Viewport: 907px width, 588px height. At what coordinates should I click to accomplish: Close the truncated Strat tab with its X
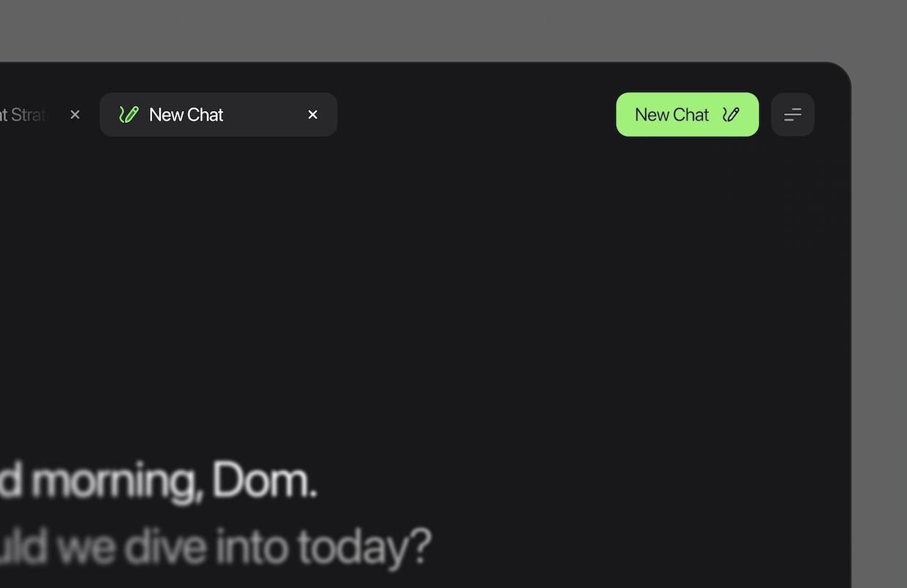tap(75, 115)
